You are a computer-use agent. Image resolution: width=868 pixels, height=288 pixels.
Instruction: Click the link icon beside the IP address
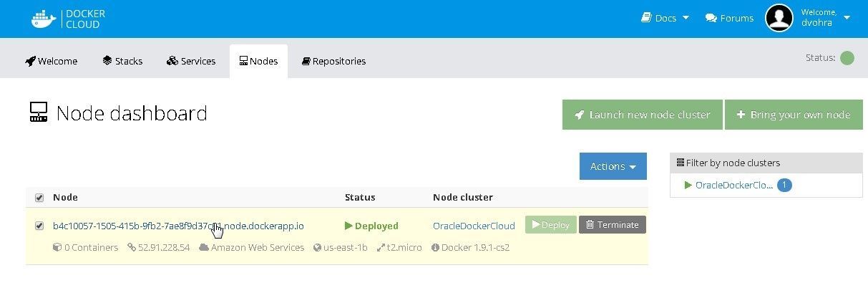click(132, 247)
